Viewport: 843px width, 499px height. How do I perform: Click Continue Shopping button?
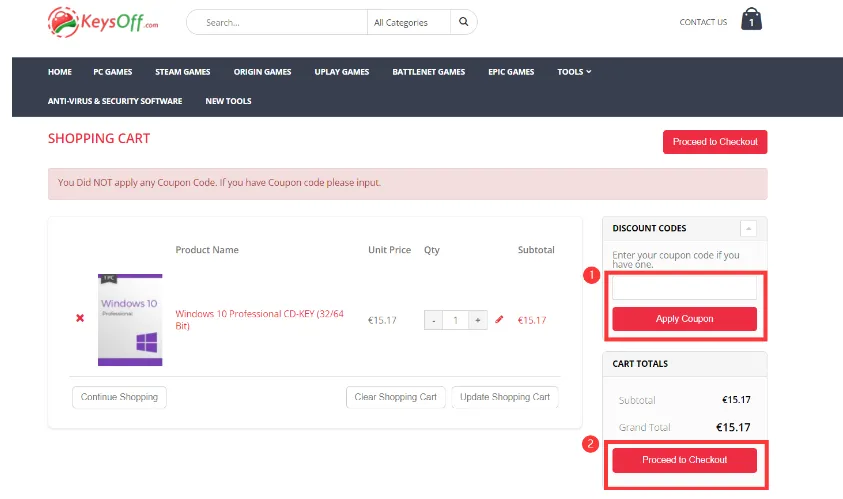tap(119, 397)
